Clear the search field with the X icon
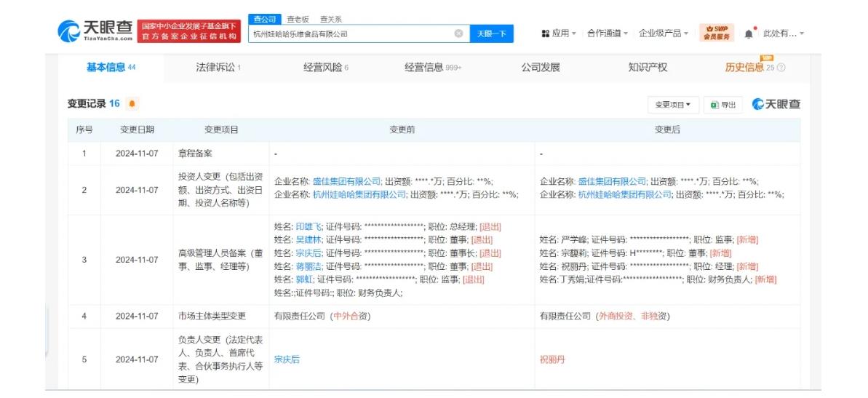 pyautogui.click(x=458, y=33)
